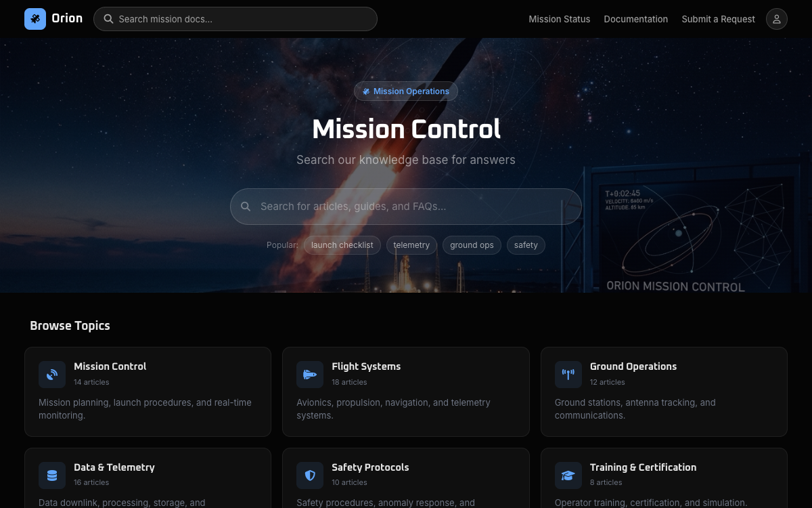Click the Data & Telemetry database icon

point(52,475)
